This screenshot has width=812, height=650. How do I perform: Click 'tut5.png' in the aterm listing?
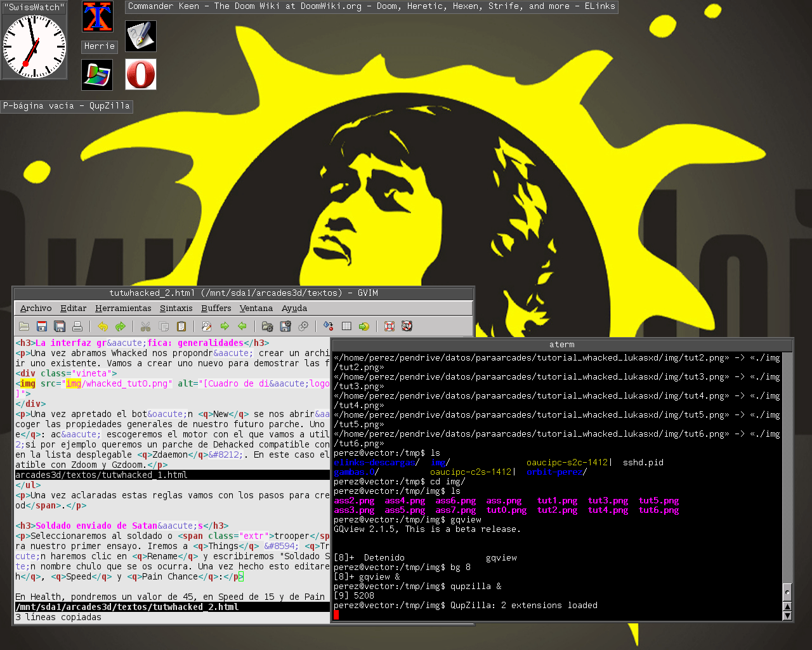pyautogui.click(x=658, y=501)
